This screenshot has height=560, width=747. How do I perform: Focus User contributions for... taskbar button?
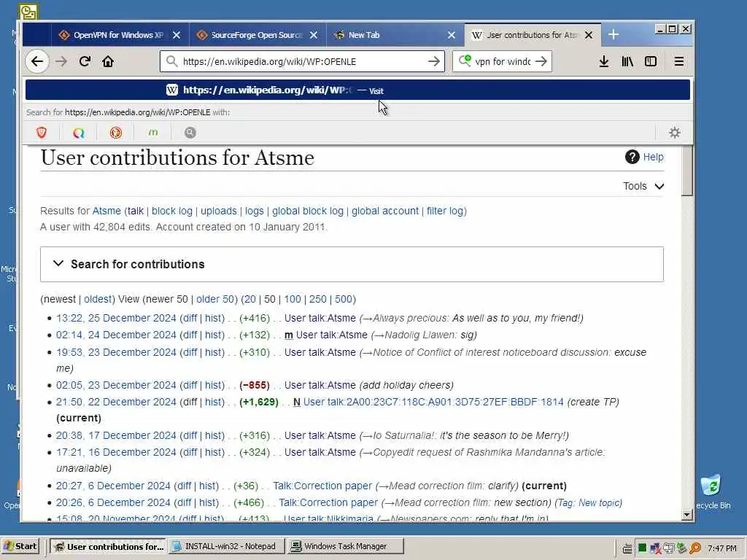109,546
